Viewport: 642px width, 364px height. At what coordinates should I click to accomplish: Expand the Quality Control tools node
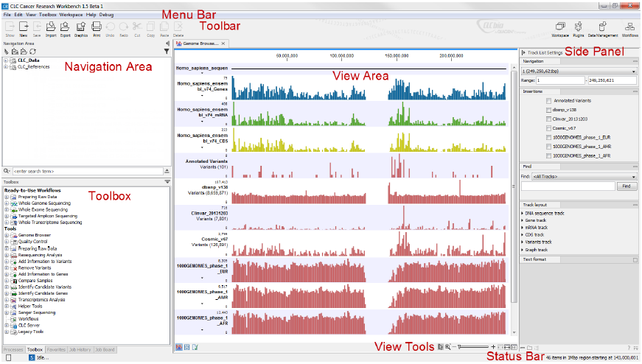pos(7,242)
